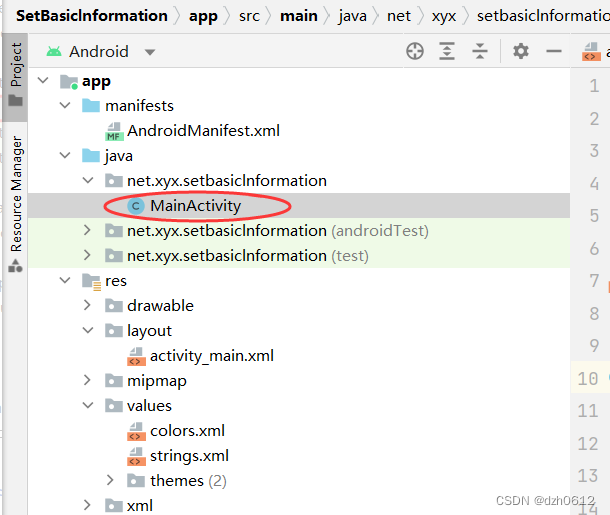Click the activity_main.xml file icon

click(137, 356)
